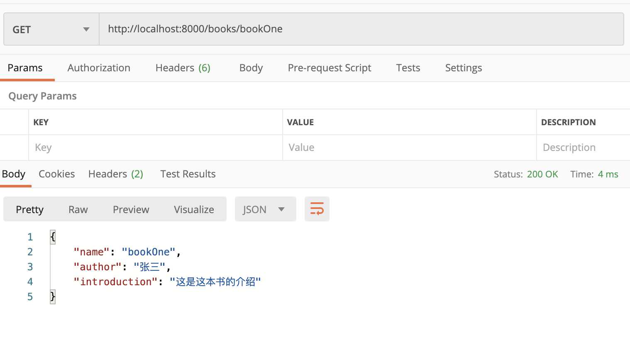View the response Headers (2) tab

pyautogui.click(x=116, y=174)
